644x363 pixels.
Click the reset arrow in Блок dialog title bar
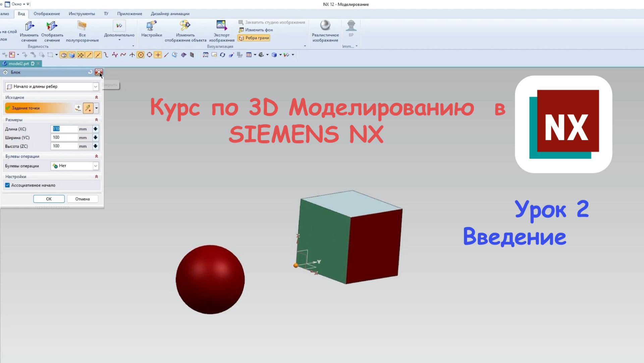(90, 72)
